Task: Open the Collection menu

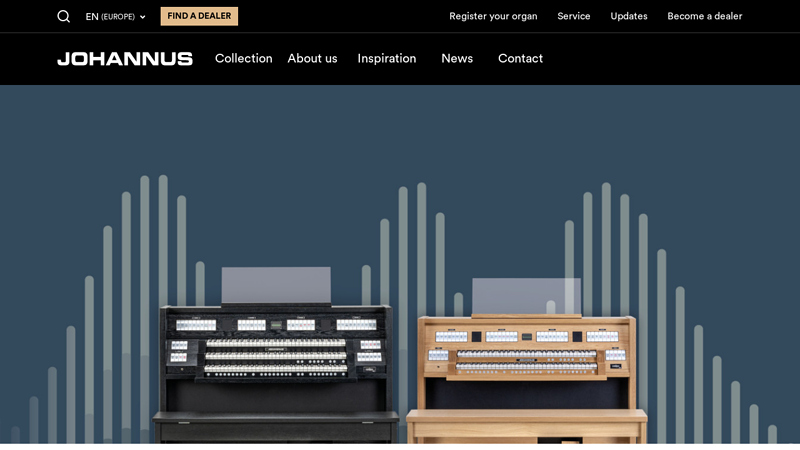Action: click(243, 59)
